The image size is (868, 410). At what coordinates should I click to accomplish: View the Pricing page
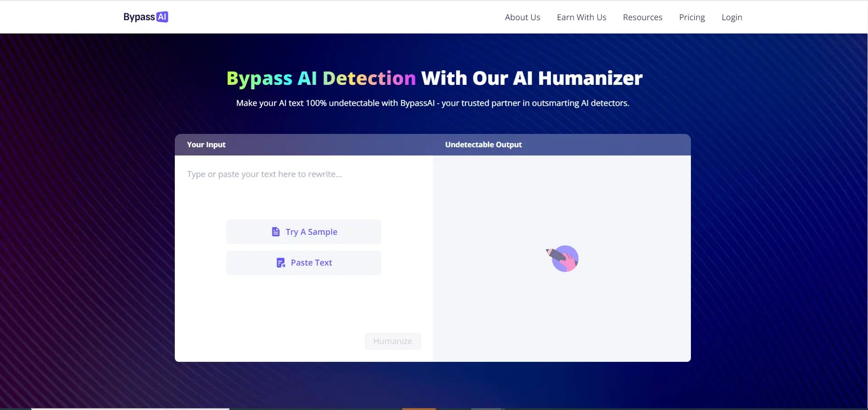pos(692,17)
